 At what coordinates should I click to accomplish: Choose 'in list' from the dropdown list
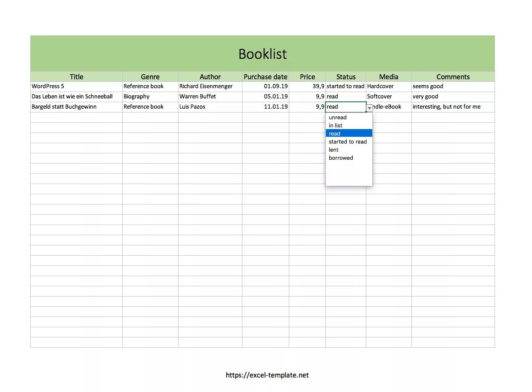click(x=349, y=125)
